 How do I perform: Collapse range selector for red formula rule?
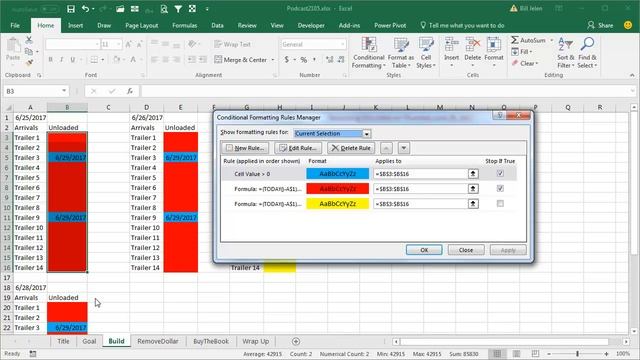[x=473, y=189]
